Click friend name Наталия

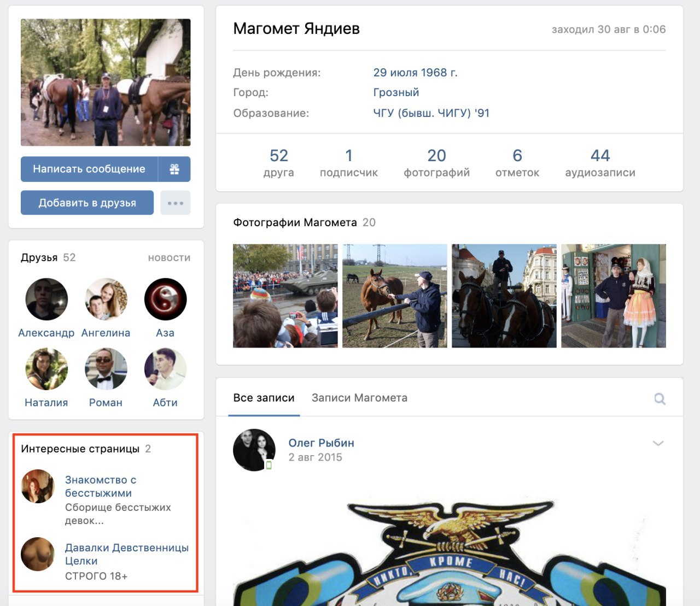(46, 403)
